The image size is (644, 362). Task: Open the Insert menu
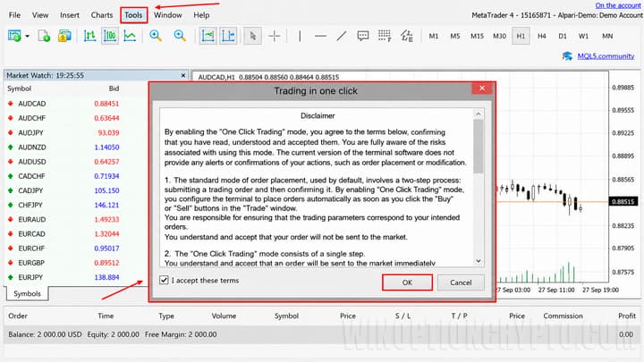click(x=70, y=15)
